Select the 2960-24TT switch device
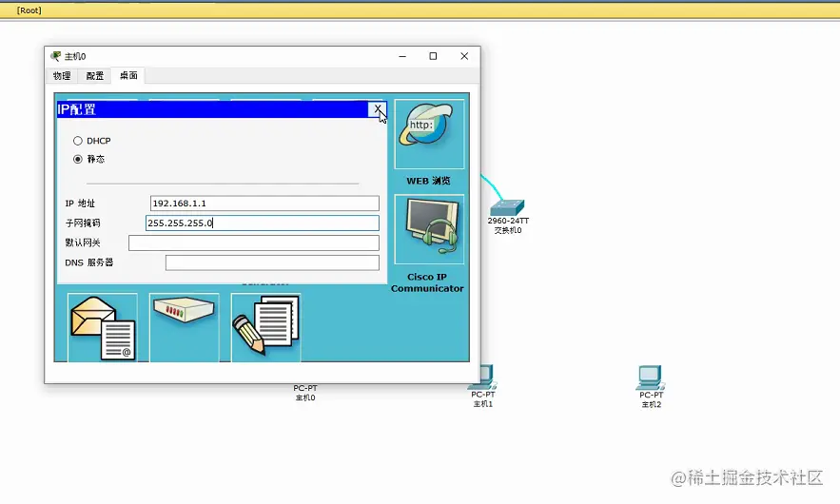Screen dimensions: 840x504 [x=507, y=208]
